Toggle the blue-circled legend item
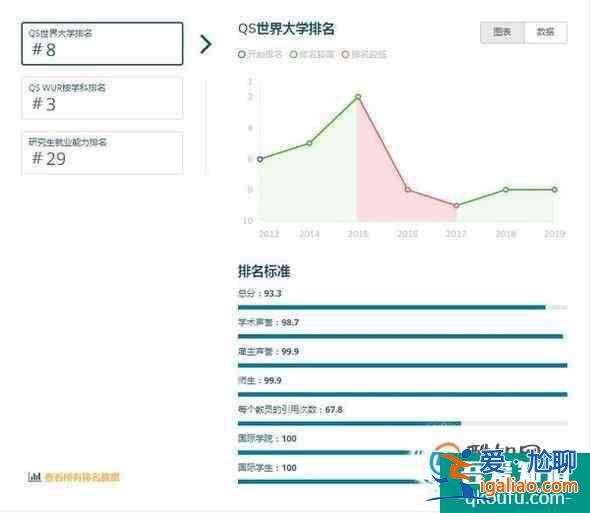590x513 pixels. (x=260, y=55)
